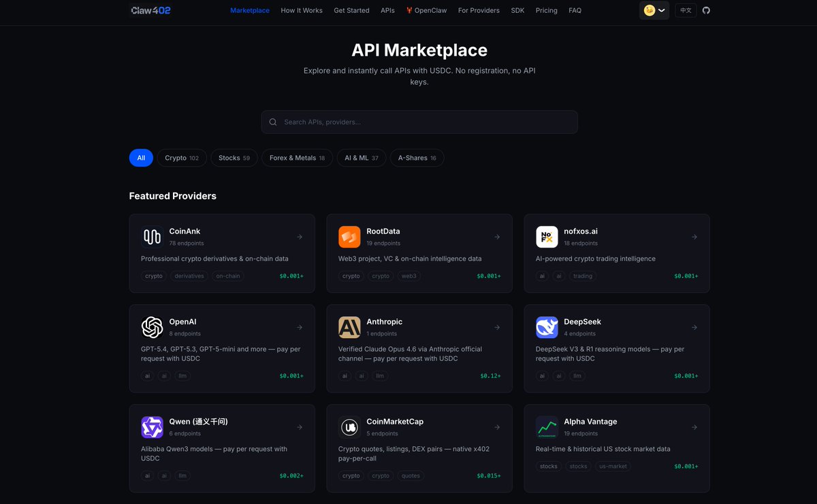Click the Anthropic AI logo
Viewport: 817px width, 504px height.
click(349, 327)
